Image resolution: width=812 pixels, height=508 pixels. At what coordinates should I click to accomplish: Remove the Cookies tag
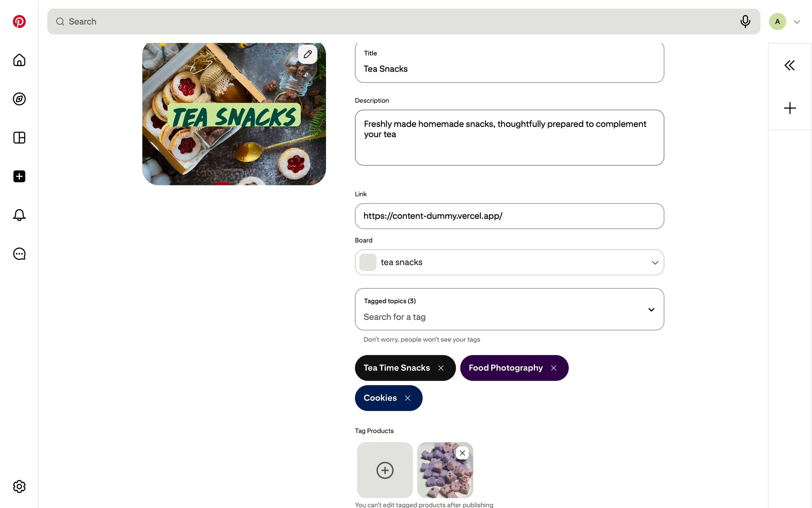(408, 398)
